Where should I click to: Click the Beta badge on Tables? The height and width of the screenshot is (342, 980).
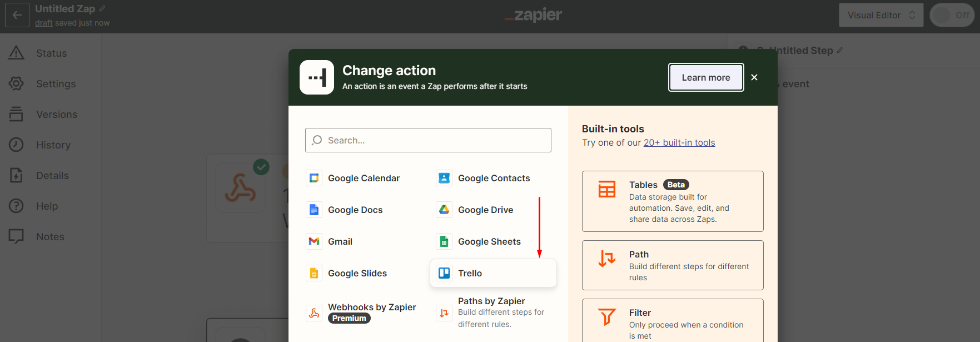tap(676, 185)
